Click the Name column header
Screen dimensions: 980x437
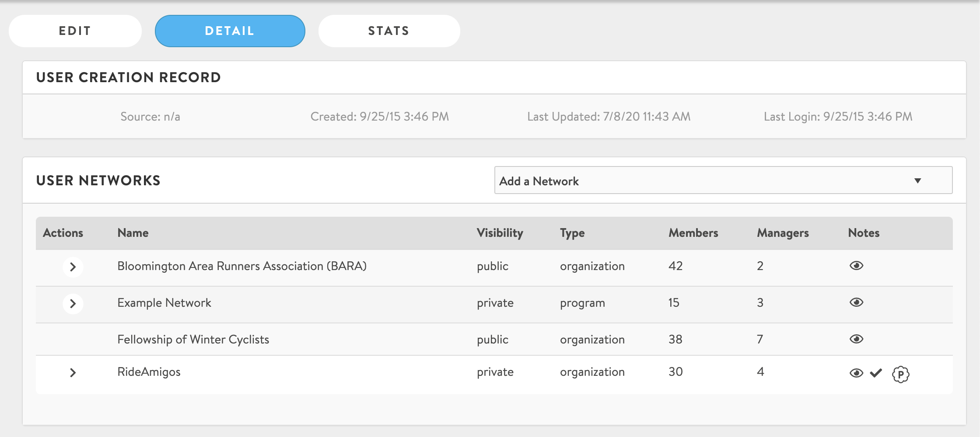(x=133, y=233)
